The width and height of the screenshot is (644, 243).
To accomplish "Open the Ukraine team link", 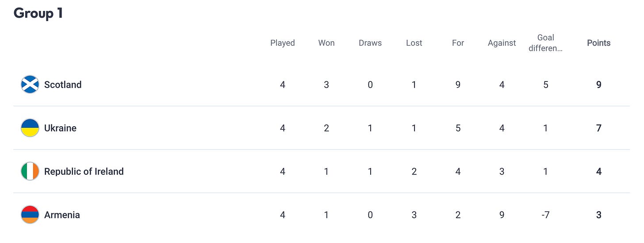I will point(60,128).
